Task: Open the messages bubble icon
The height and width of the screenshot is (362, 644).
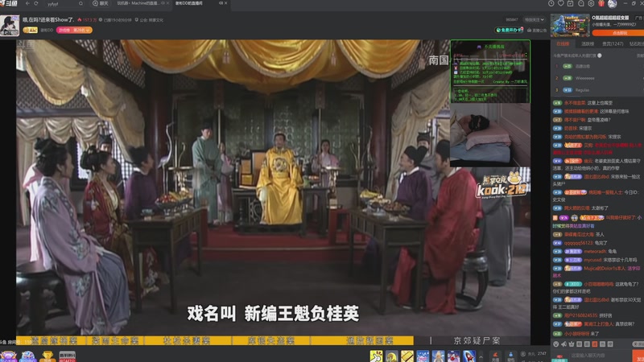Action: click(580, 3)
